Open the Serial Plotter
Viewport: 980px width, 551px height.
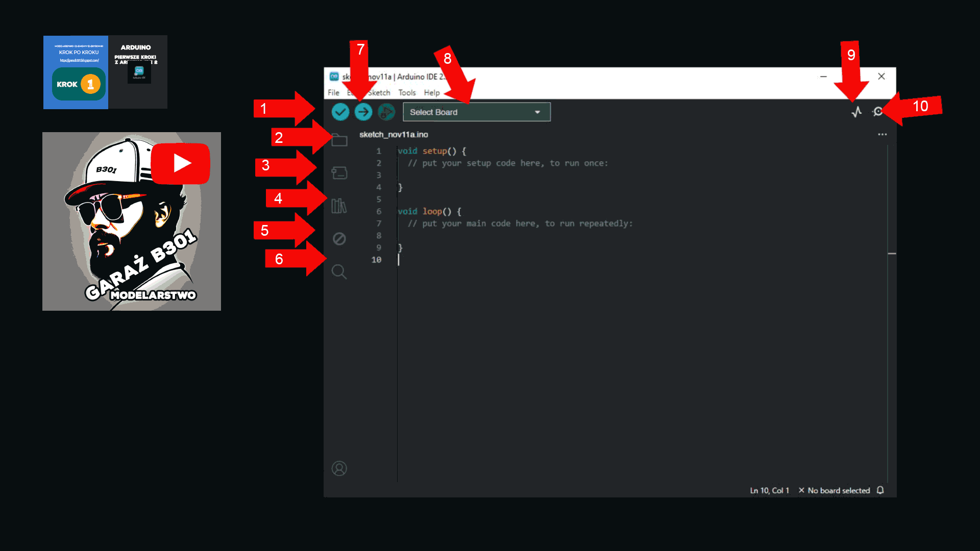pyautogui.click(x=856, y=112)
